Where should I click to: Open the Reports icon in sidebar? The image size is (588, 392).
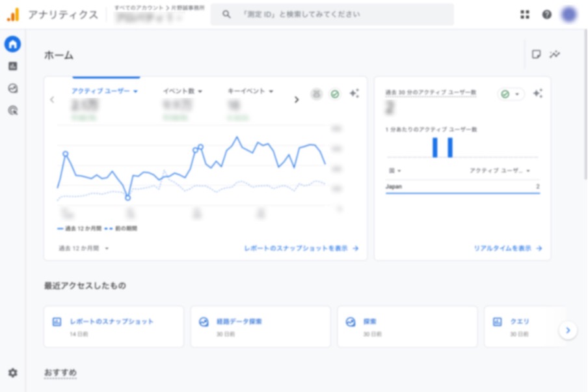tap(12, 66)
